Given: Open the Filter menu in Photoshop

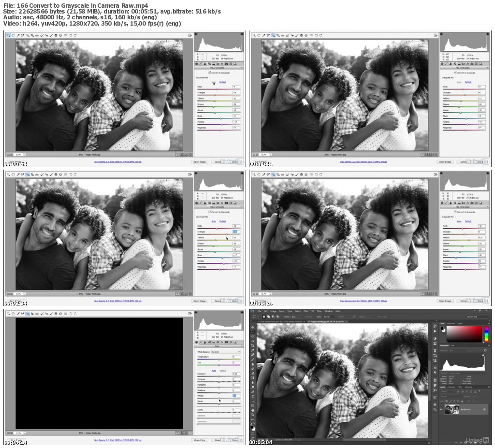Looking at the screenshot, I should [306, 311].
